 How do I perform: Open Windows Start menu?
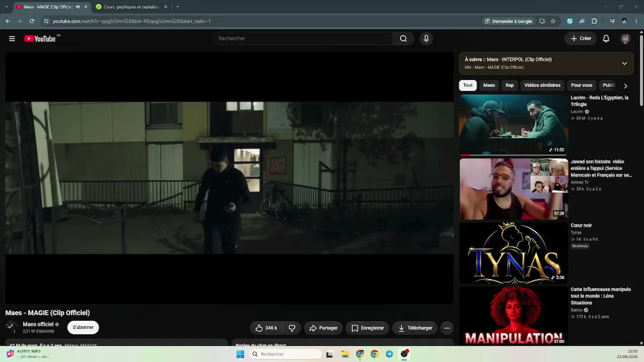240,354
